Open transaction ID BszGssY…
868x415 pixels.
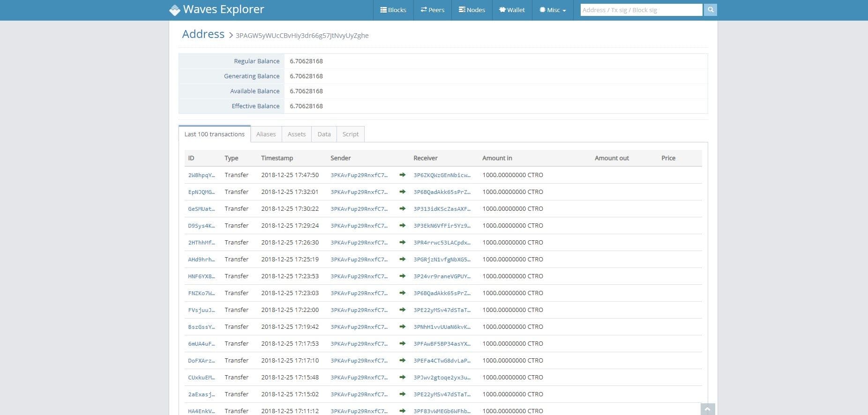click(x=202, y=327)
